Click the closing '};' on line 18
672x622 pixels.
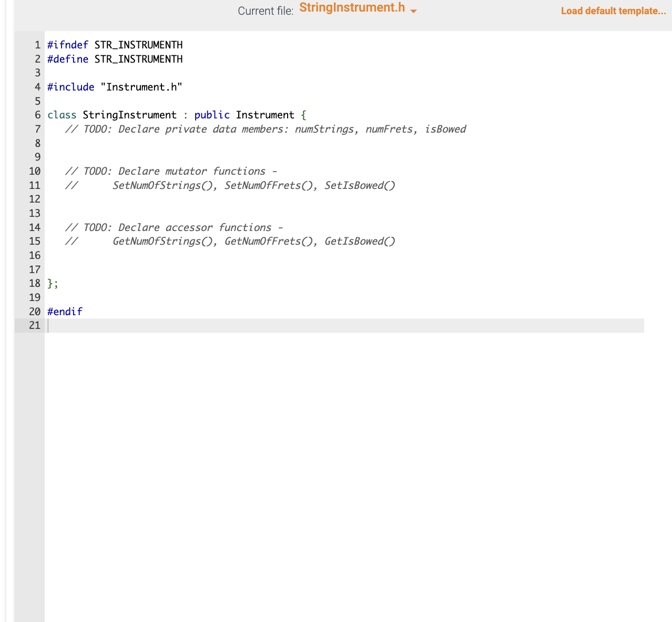[53, 284]
